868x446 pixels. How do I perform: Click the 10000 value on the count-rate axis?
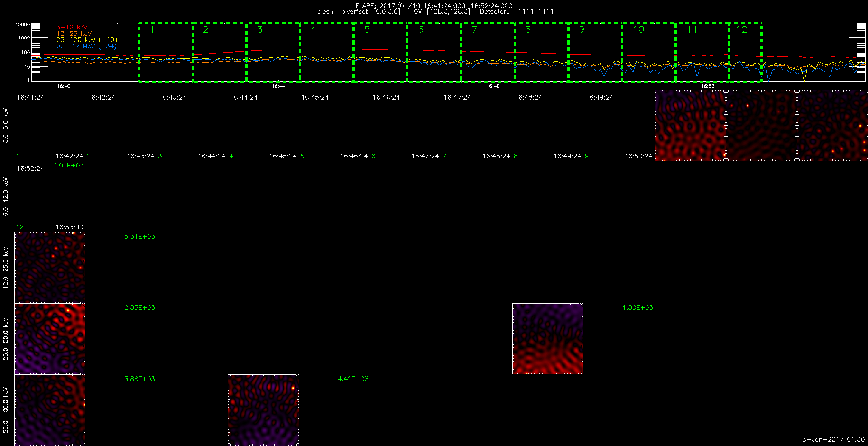click(22, 24)
